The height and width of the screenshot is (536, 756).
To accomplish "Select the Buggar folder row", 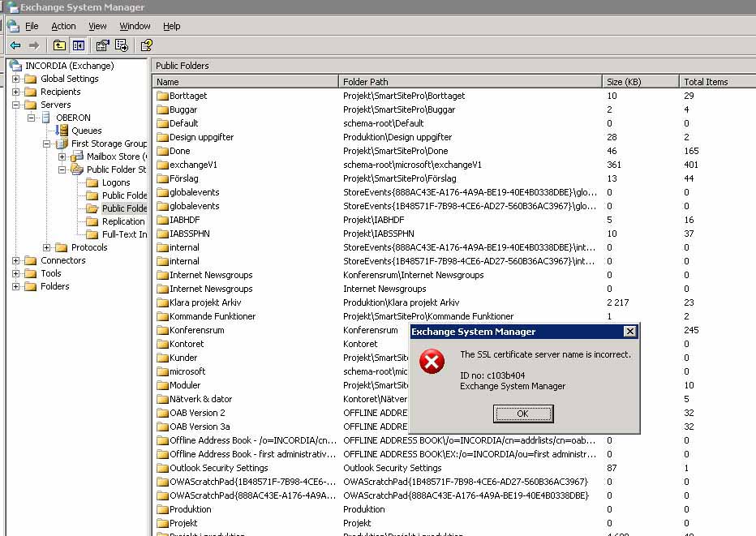I will [183, 110].
